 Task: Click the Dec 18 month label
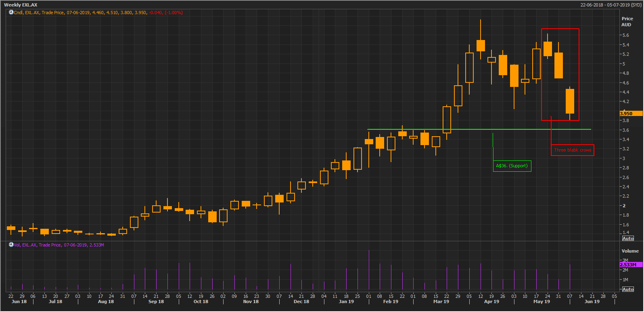pyautogui.click(x=301, y=301)
